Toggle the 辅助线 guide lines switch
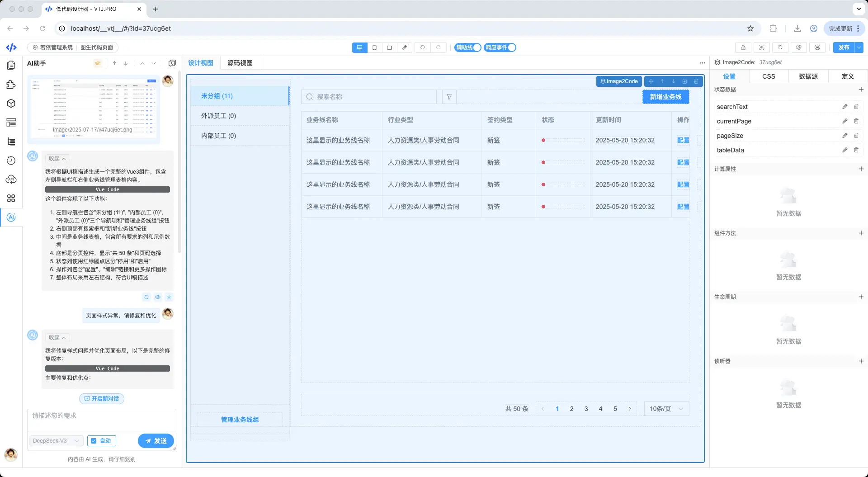The height and width of the screenshot is (477, 868). [468, 47]
